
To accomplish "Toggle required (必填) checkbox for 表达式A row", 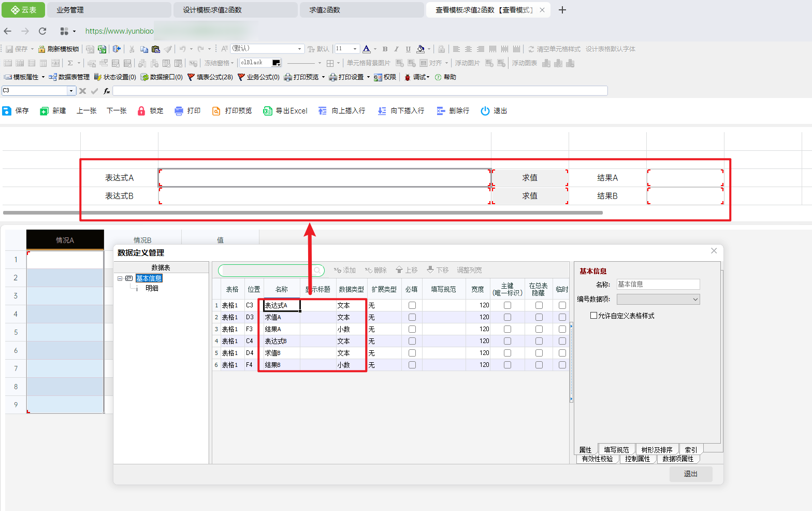I will (x=412, y=305).
